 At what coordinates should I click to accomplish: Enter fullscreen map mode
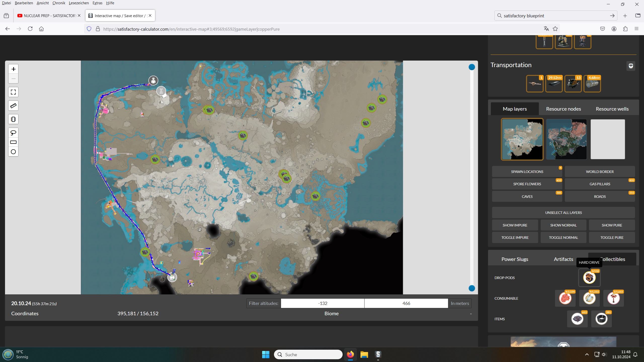(x=13, y=92)
